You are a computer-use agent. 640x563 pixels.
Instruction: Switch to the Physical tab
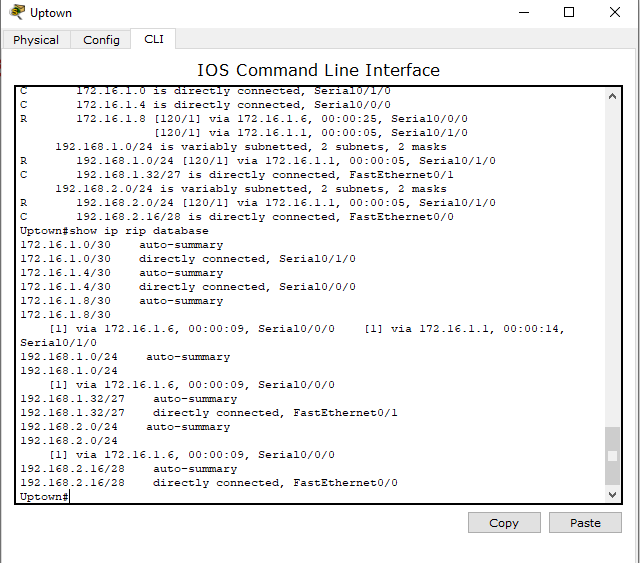pos(36,40)
